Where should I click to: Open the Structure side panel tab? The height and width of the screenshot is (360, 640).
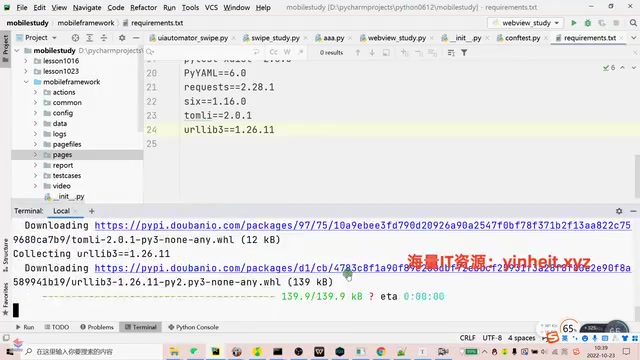coord(6,255)
